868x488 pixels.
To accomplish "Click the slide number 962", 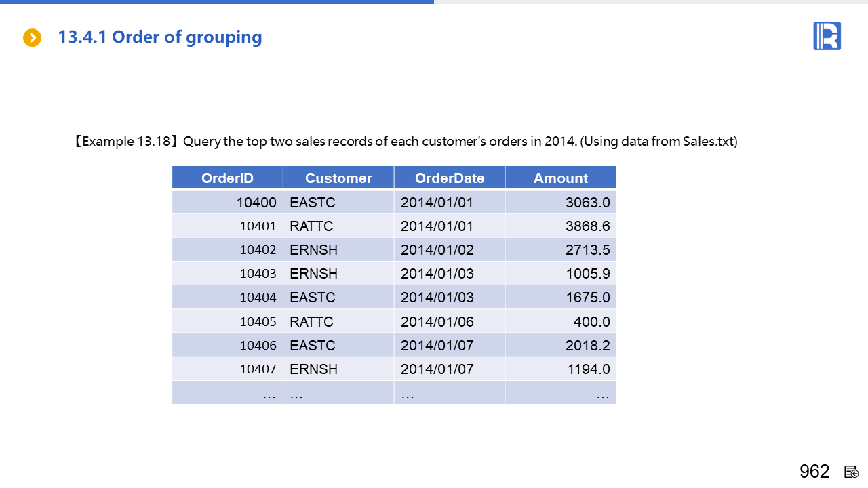I will 814,472.
